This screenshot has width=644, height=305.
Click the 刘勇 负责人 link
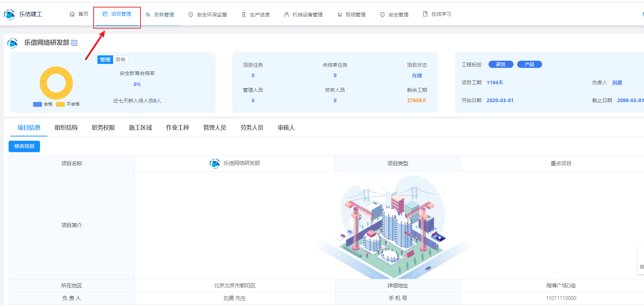coord(617,82)
